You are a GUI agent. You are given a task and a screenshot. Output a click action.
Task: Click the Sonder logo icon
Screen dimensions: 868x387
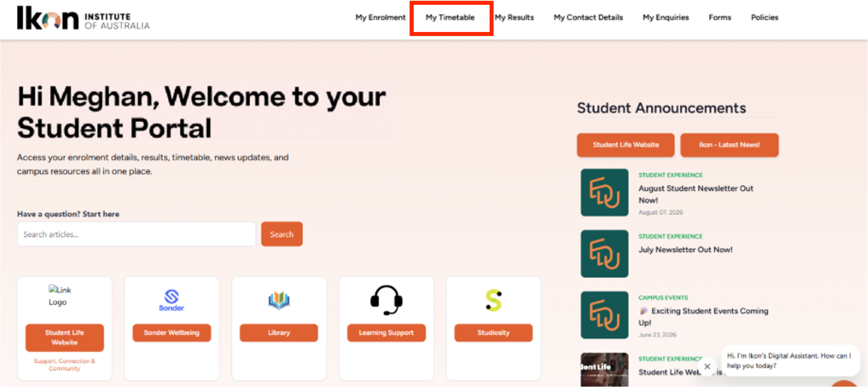click(172, 300)
